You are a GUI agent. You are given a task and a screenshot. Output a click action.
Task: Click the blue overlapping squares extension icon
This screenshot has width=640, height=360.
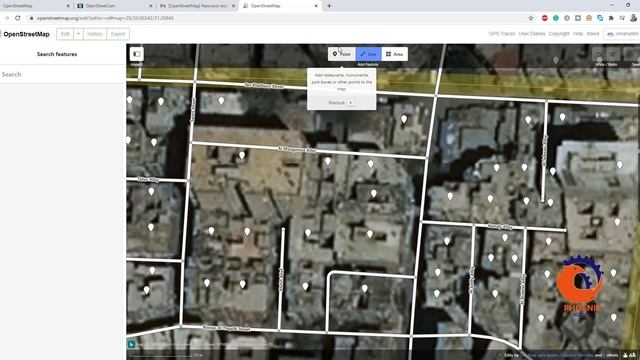point(600,18)
